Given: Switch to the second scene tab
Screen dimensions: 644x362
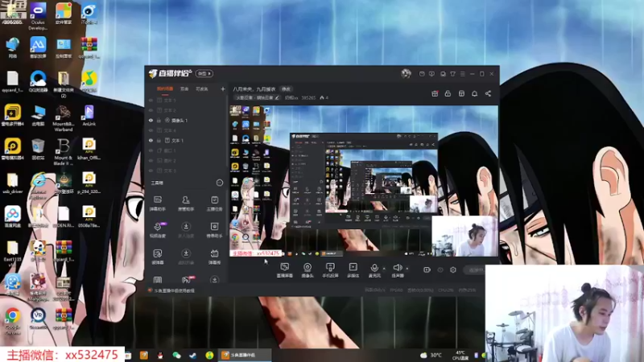Looking at the screenshot, I should (184, 88).
